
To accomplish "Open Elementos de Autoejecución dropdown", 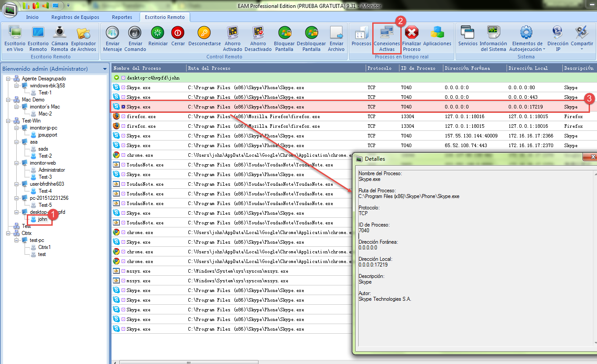I will pyautogui.click(x=526, y=39).
